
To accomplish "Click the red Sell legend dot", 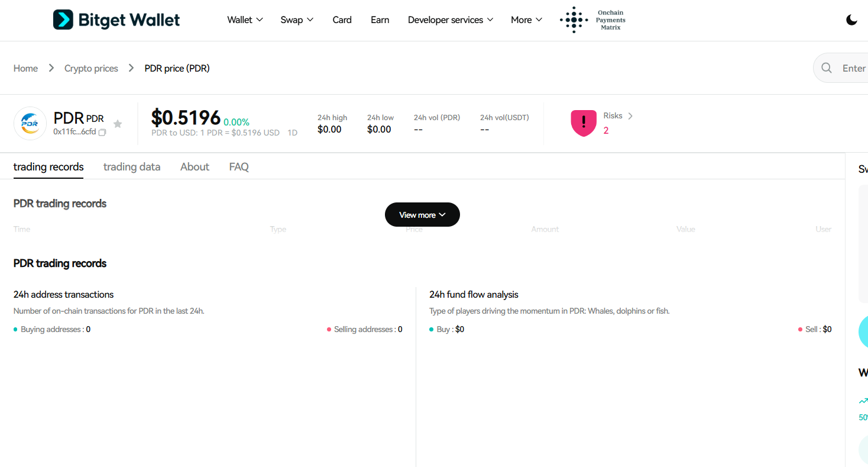I will [x=801, y=329].
